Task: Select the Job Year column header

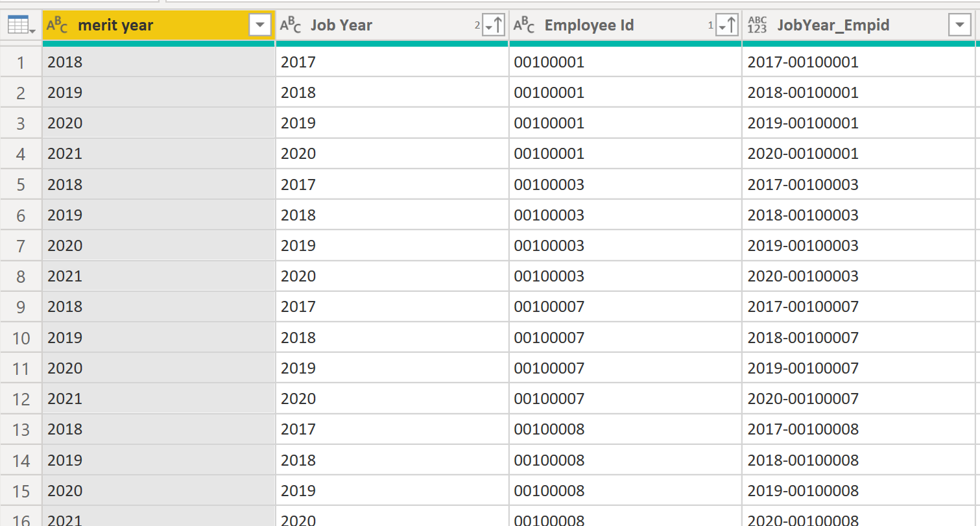Action: point(392,26)
